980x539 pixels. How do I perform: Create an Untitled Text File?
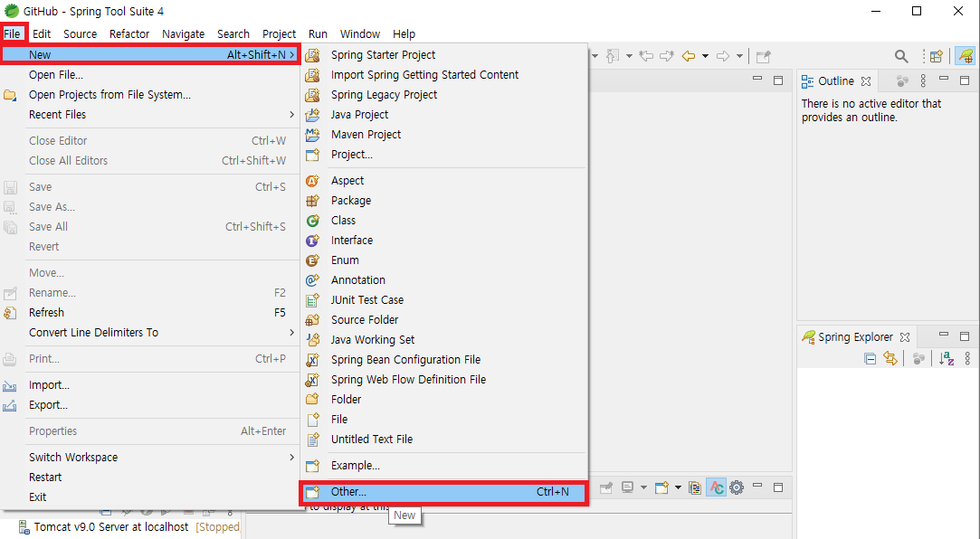pyautogui.click(x=443, y=440)
